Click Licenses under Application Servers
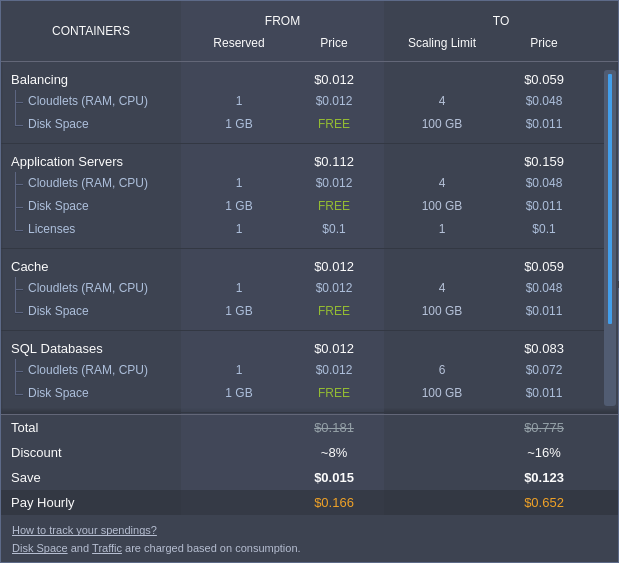 [51, 229]
